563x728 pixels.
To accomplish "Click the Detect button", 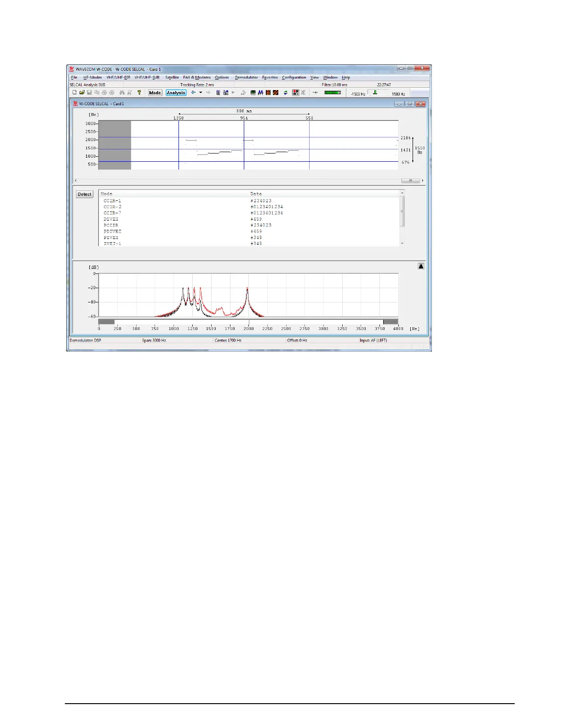I will coord(85,194).
